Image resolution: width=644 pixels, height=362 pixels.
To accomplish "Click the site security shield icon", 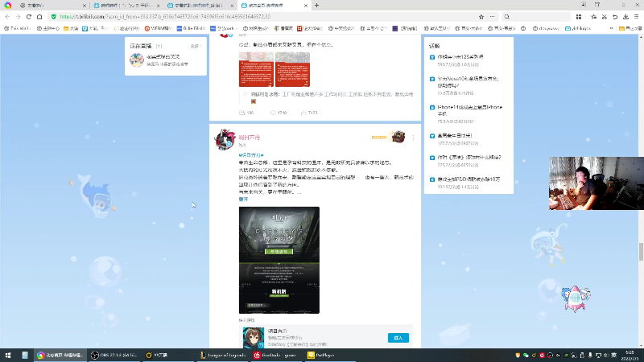I will pyautogui.click(x=53, y=17).
